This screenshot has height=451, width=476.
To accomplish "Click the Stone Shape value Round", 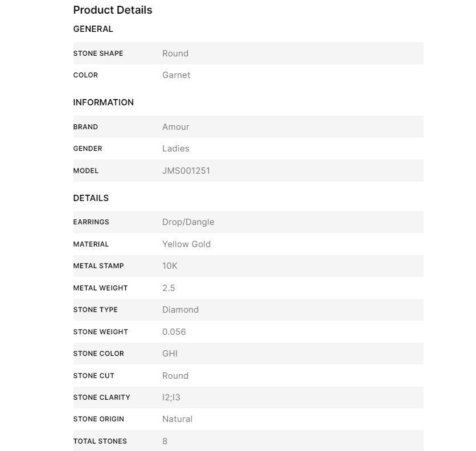I will pos(175,54).
